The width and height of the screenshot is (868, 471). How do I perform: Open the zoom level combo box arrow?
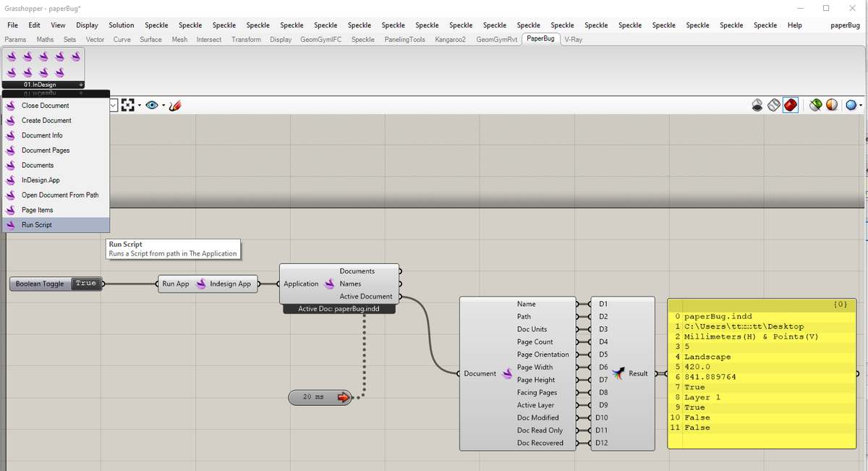point(114,106)
